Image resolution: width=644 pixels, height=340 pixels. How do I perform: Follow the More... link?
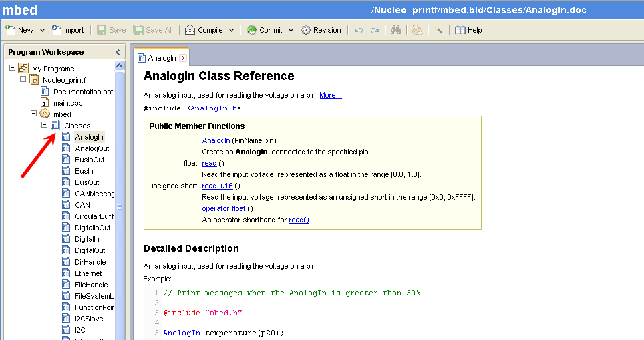point(331,96)
